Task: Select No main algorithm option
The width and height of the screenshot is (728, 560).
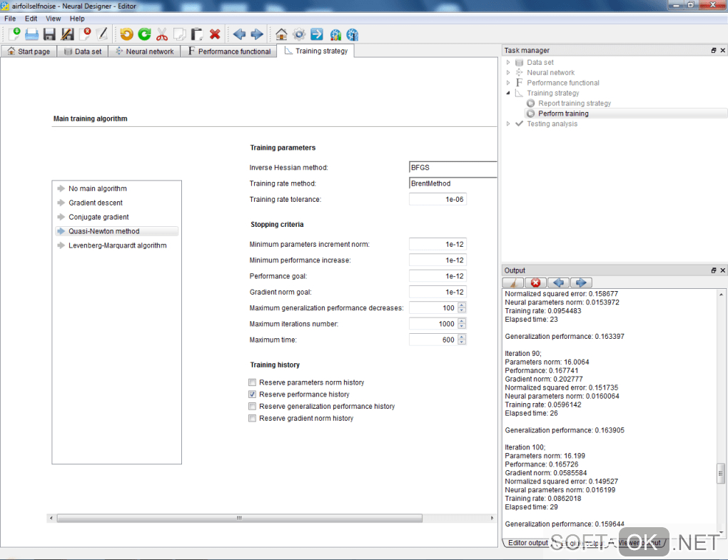Action: click(116, 188)
